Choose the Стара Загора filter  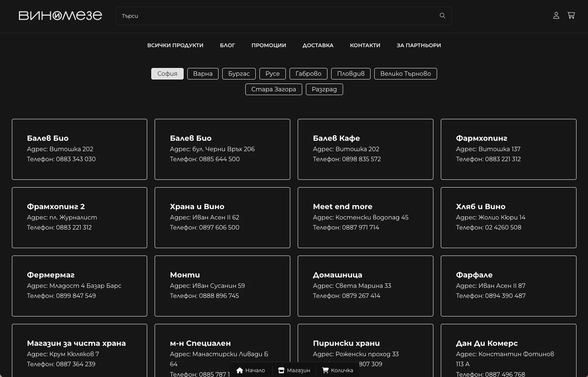pyautogui.click(x=274, y=89)
